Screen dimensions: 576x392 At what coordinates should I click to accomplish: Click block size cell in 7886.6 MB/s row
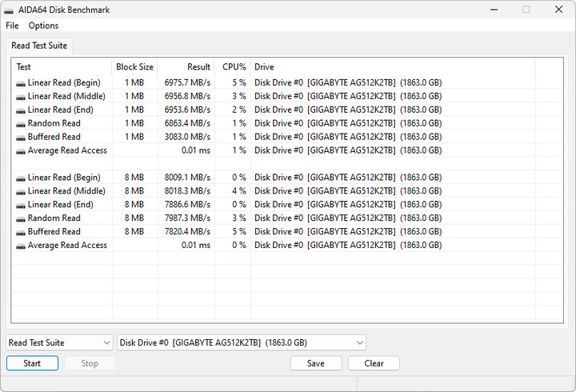click(x=134, y=205)
